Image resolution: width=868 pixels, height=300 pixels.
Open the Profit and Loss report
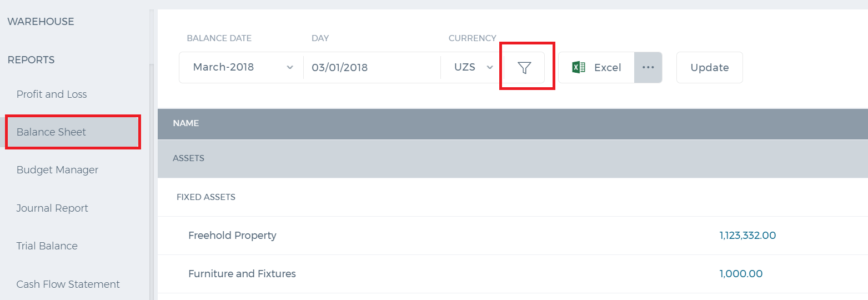point(52,94)
